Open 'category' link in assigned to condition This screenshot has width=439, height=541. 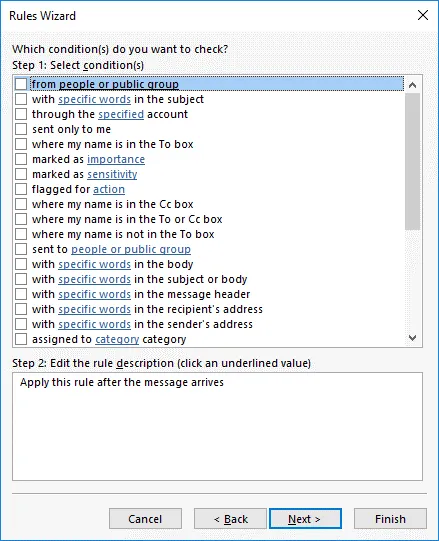pos(117,340)
